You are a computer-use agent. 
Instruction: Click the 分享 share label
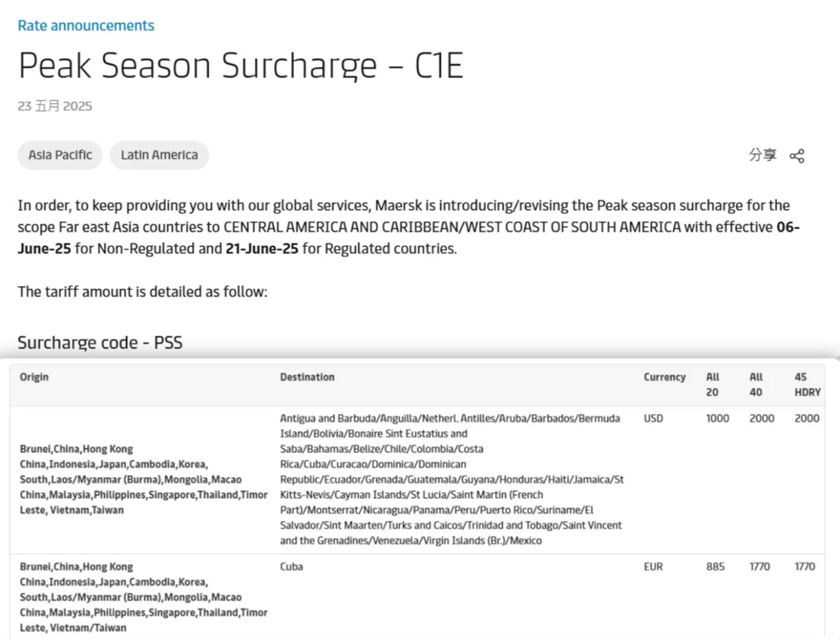[763, 155]
